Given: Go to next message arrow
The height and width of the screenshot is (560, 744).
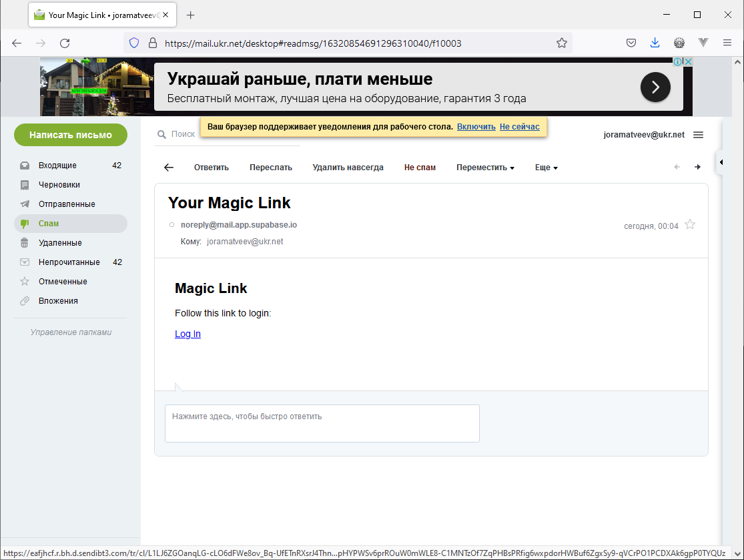Looking at the screenshot, I should [697, 167].
